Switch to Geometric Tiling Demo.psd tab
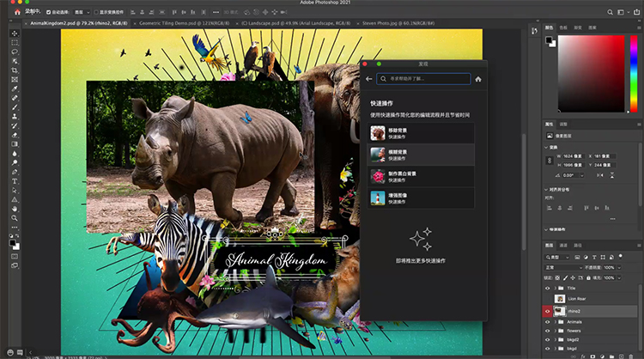 [184, 23]
